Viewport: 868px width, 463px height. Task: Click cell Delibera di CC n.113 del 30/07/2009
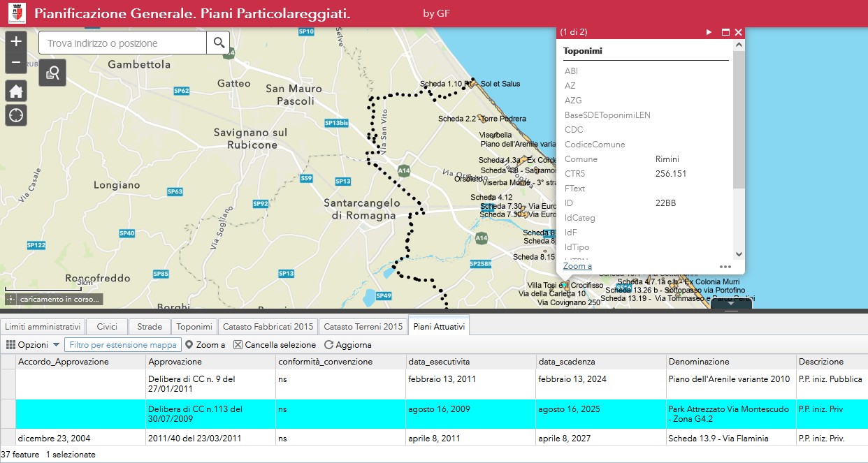click(211, 414)
